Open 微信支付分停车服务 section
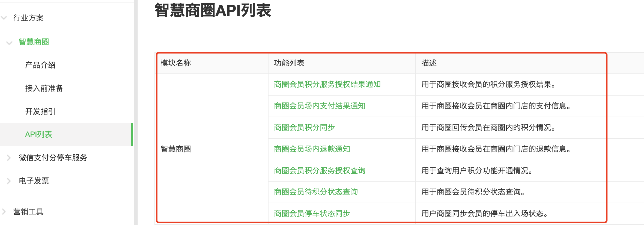This screenshot has height=225, width=644. (53, 158)
